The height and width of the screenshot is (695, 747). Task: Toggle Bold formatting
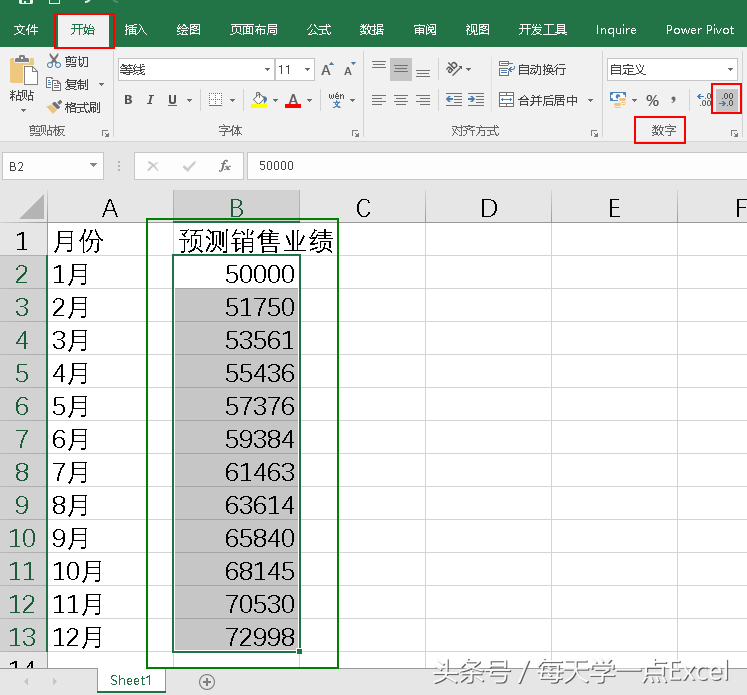128,100
